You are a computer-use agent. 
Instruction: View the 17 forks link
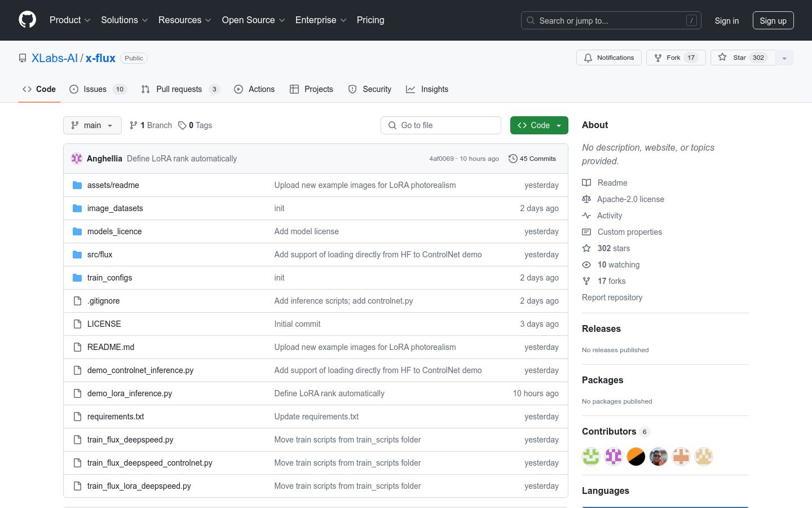(x=604, y=281)
